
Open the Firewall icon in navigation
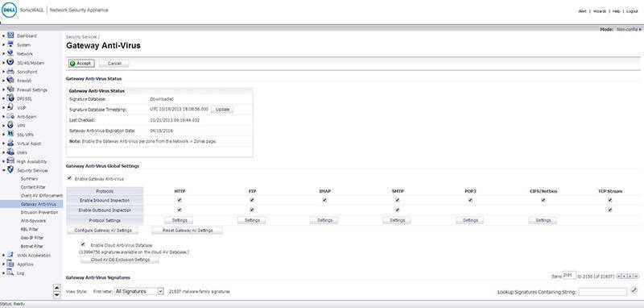10,80
